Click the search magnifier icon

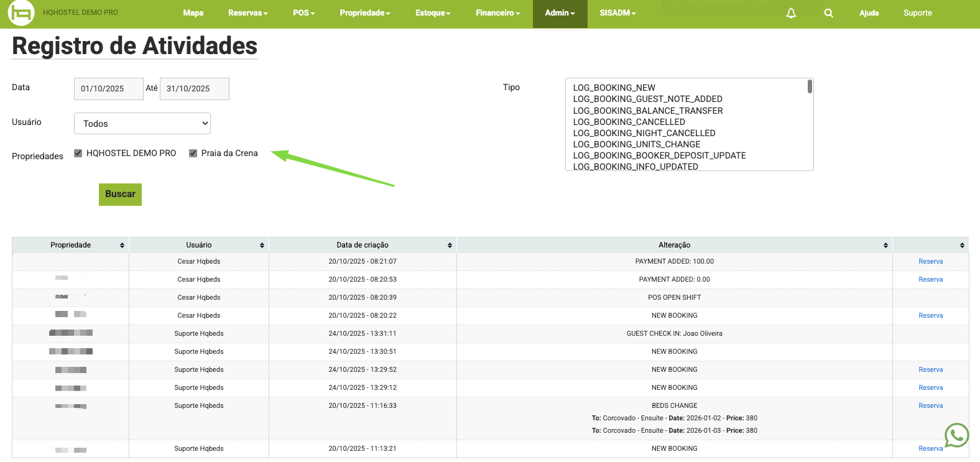click(x=828, y=13)
